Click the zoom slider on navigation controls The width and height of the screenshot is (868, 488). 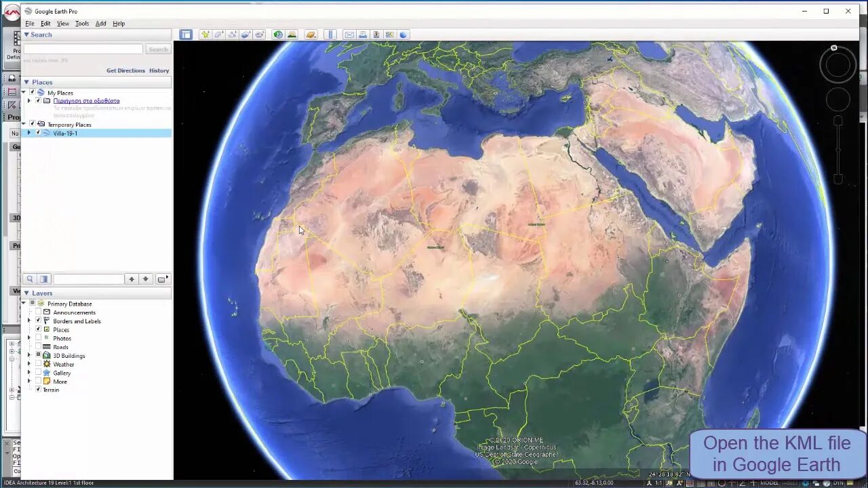tap(838, 149)
